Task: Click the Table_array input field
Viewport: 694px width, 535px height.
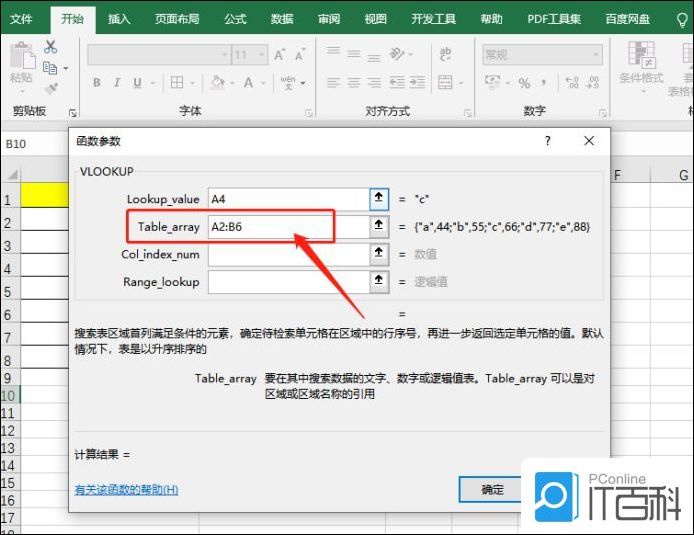Action: [289, 227]
